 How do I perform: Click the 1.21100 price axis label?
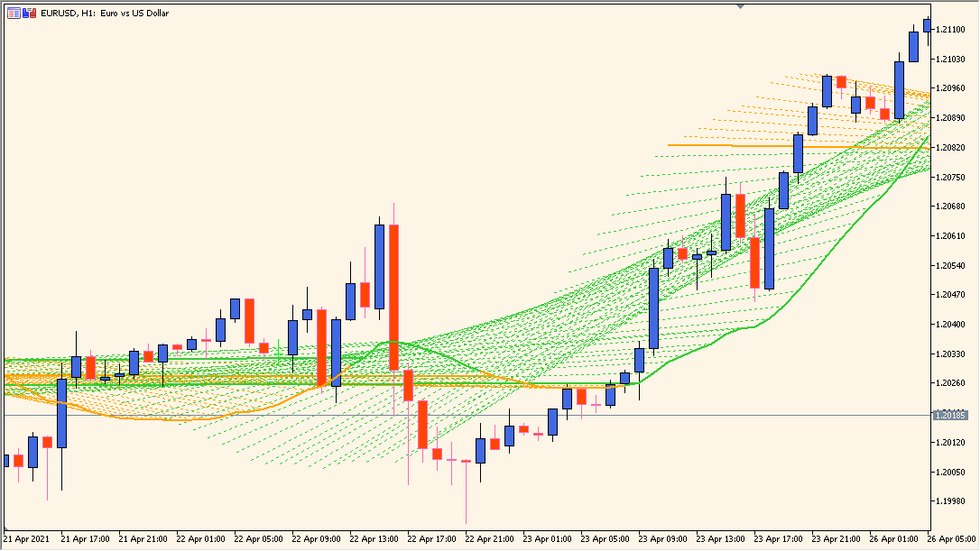954,30
